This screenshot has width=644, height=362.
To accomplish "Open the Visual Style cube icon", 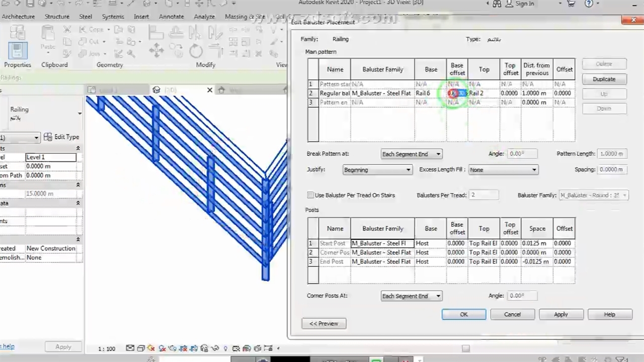I will tap(141, 348).
